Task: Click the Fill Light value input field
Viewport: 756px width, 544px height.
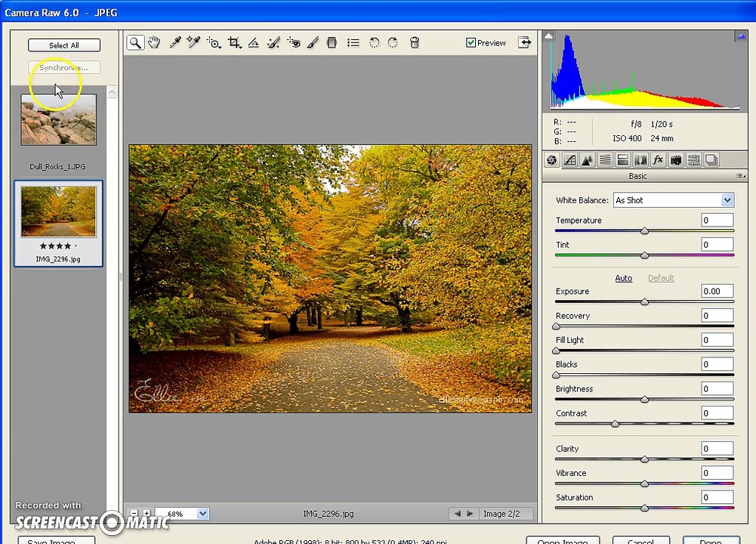Action: (x=717, y=340)
